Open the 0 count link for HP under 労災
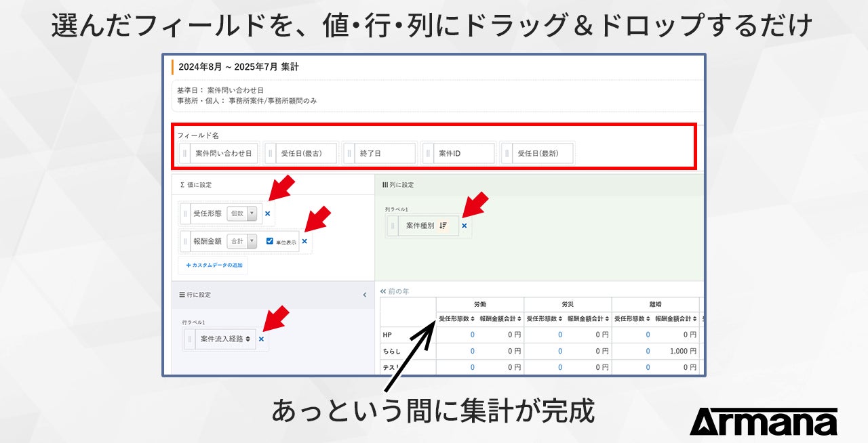The image size is (868, 443). pyautogui.click(x=560, y=335)
